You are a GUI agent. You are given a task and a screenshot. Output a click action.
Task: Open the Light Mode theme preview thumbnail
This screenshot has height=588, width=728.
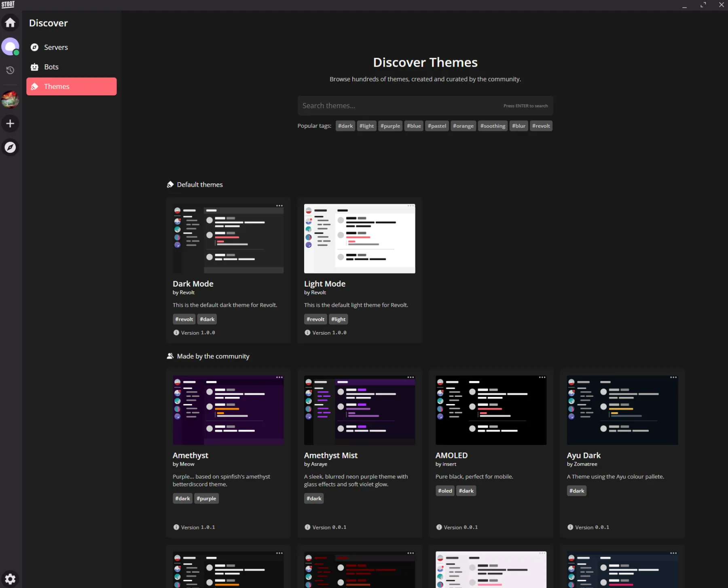(x=359, y=238)
